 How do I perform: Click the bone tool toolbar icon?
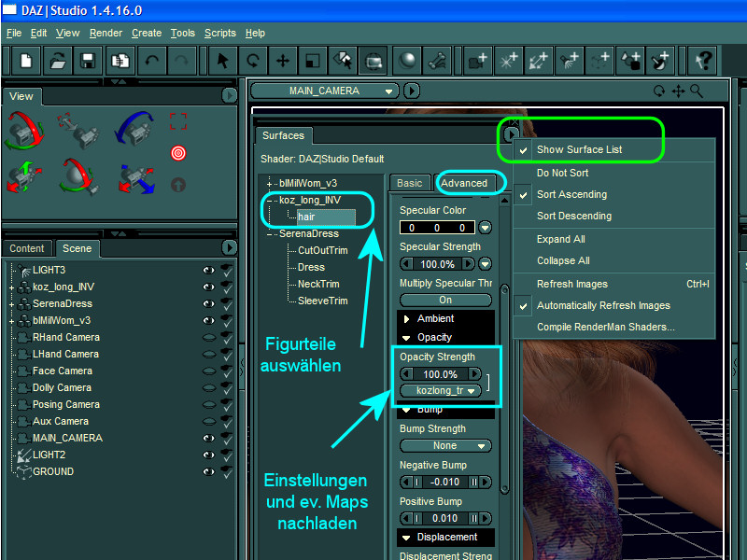[437, 61]
